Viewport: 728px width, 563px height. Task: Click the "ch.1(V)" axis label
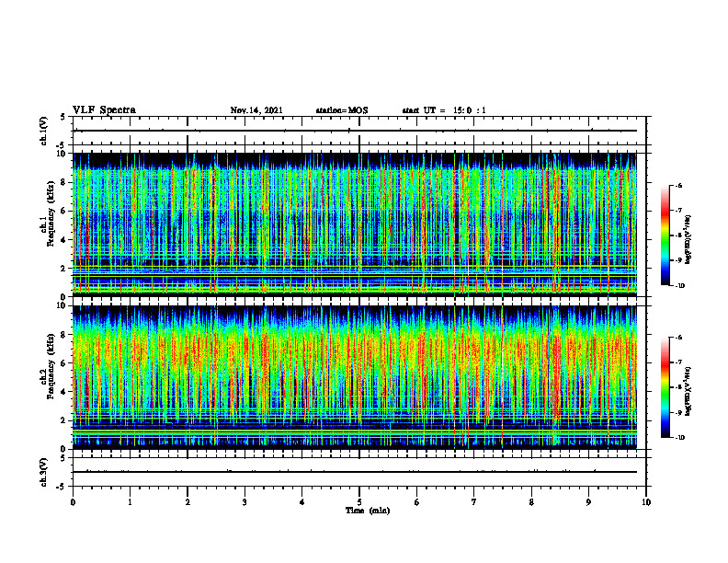[44, 131]
